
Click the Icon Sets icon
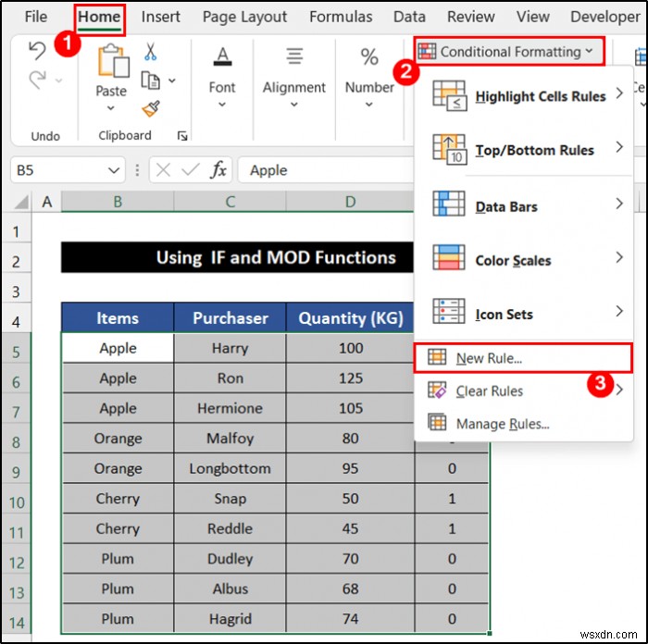tap(448, 311)
